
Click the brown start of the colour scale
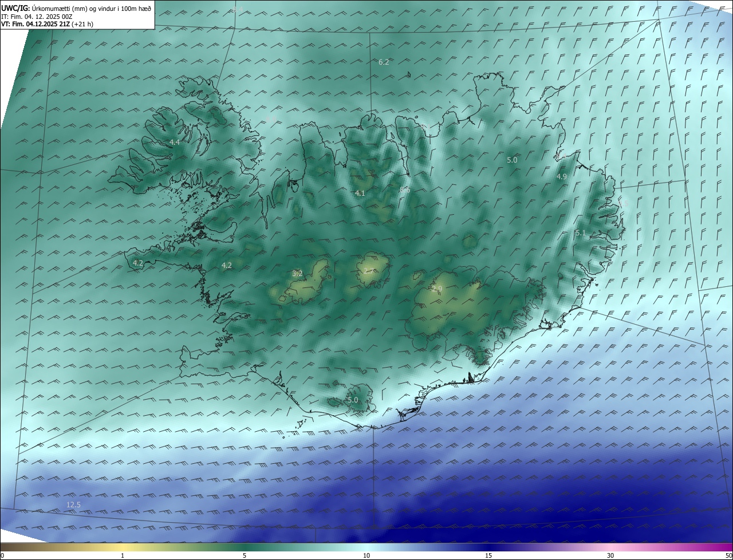pyautogui.click(x=5, y=547)
